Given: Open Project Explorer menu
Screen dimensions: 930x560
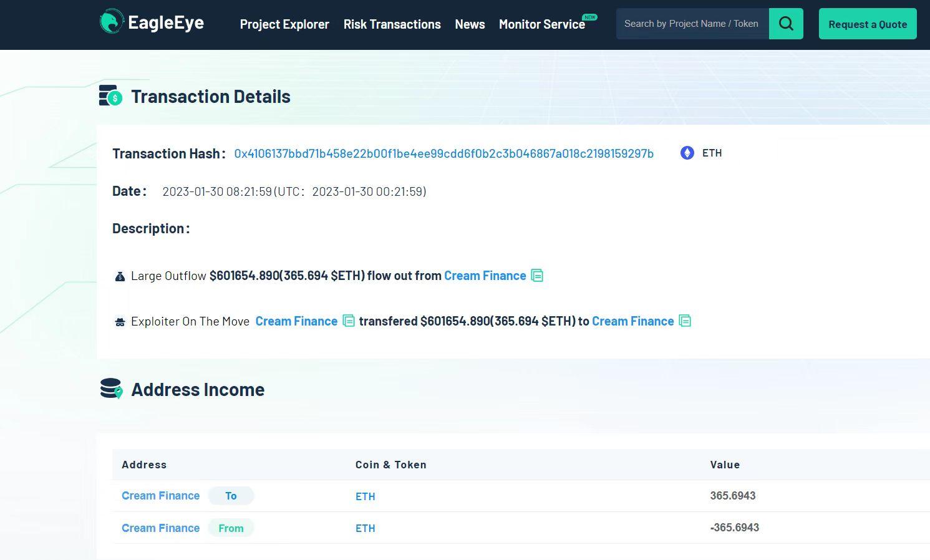Looking at the screenshot, I should 284,24.
